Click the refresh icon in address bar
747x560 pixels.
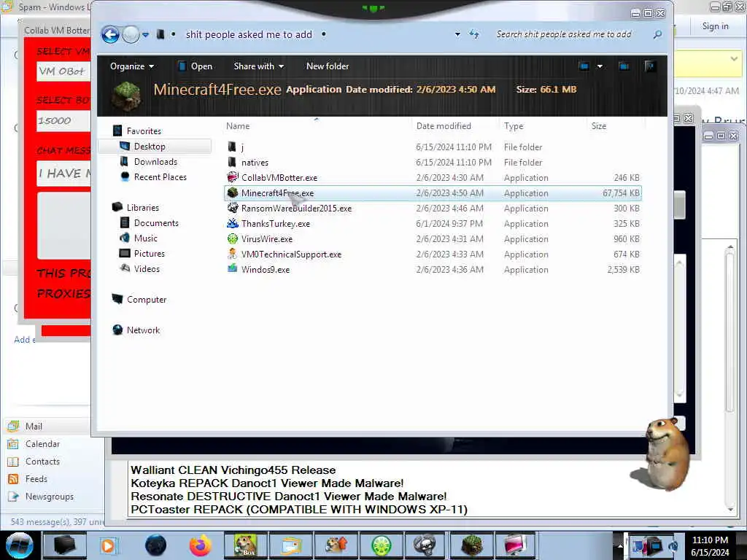click(x=473, y=34)
